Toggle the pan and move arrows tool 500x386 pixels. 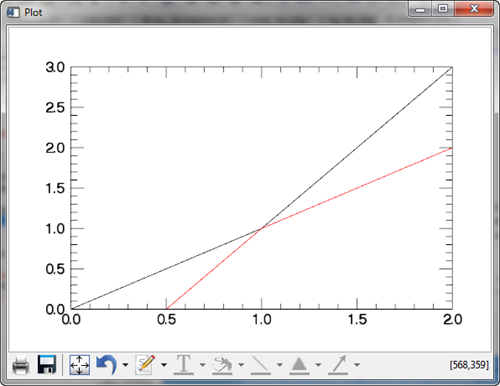(79, 365)
